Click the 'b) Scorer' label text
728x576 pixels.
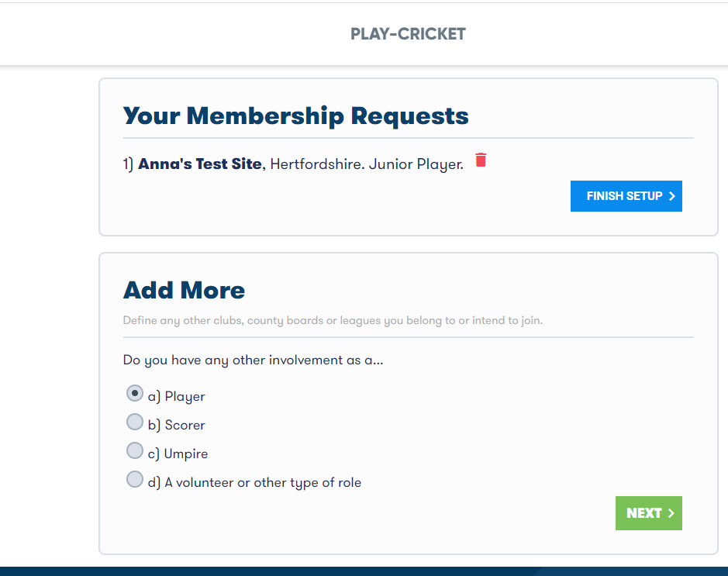tap(177, 425)
